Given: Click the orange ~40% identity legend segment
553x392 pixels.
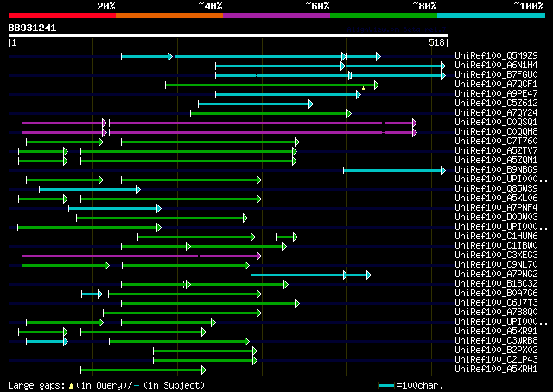Looking at the screenshot, I should tap(169, 16).
